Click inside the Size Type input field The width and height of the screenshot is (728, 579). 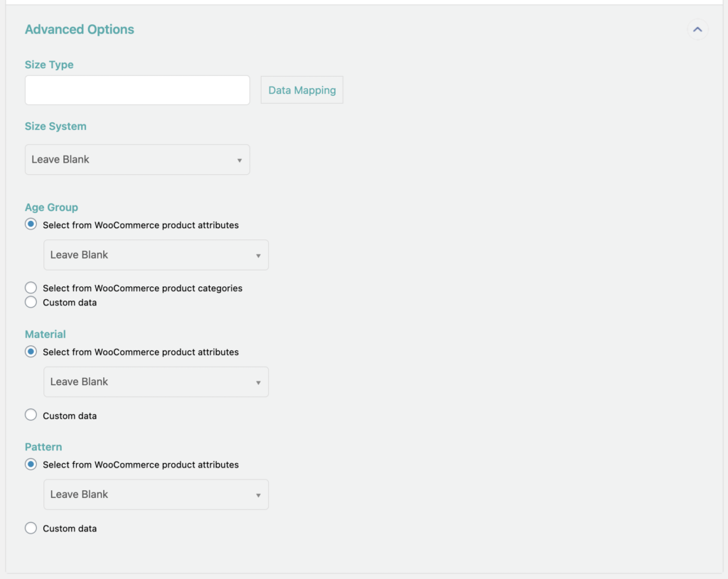pyautogui.click(x=137, y=90)
